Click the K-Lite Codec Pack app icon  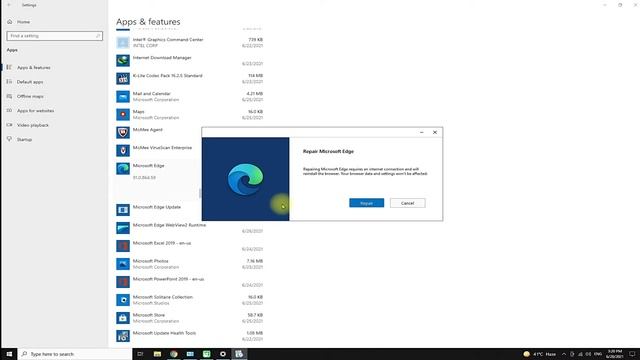[x=123, y=78]
